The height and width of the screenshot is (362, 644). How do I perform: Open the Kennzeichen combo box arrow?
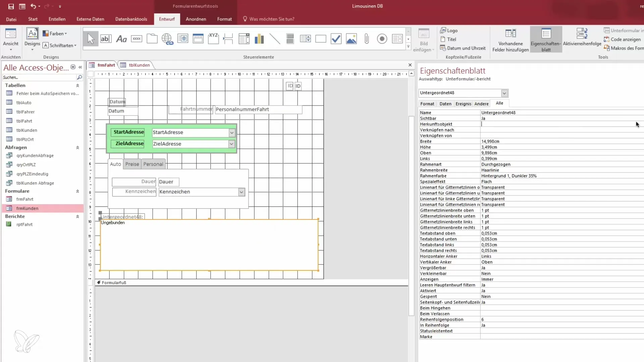tap(241, 192)
